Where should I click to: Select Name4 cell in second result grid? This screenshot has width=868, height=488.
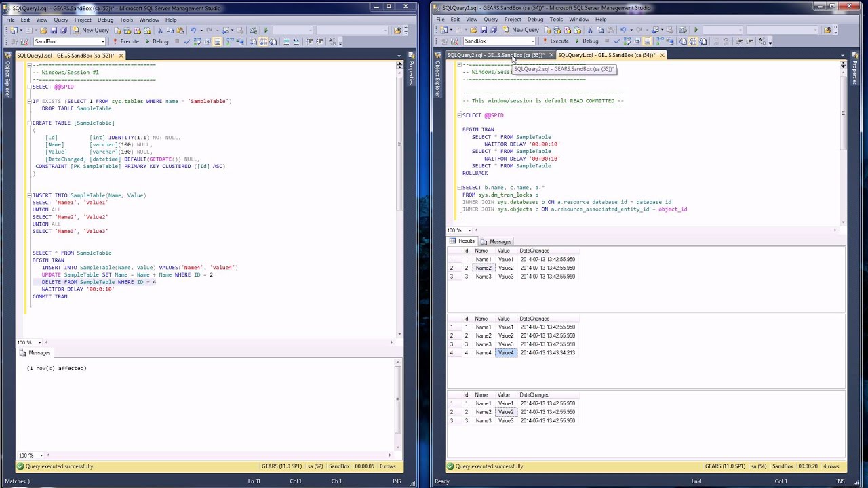point(484,352)
